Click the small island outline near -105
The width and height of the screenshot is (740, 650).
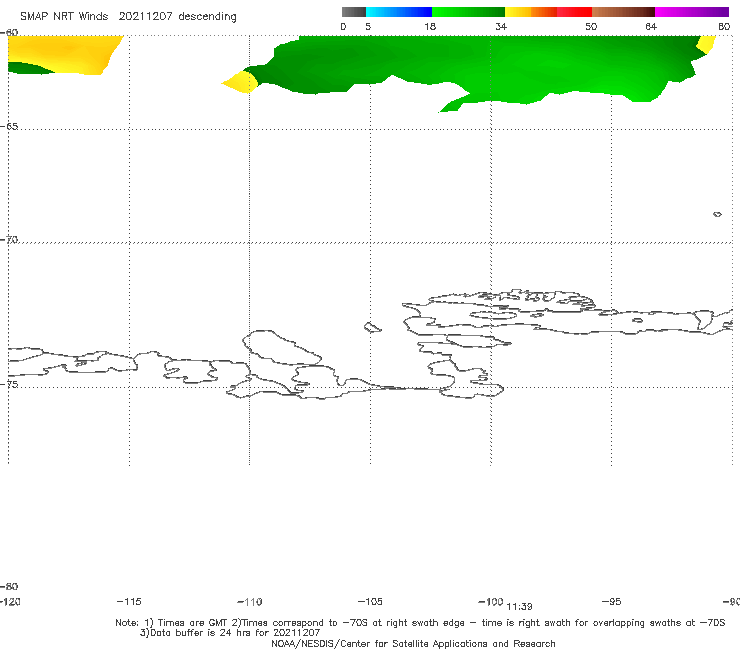(373, 327)
